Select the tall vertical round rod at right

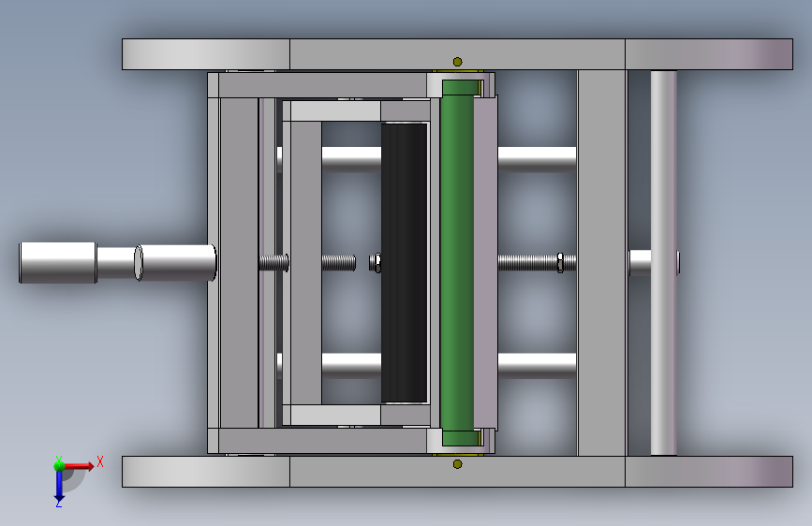[x=663, y=263]
